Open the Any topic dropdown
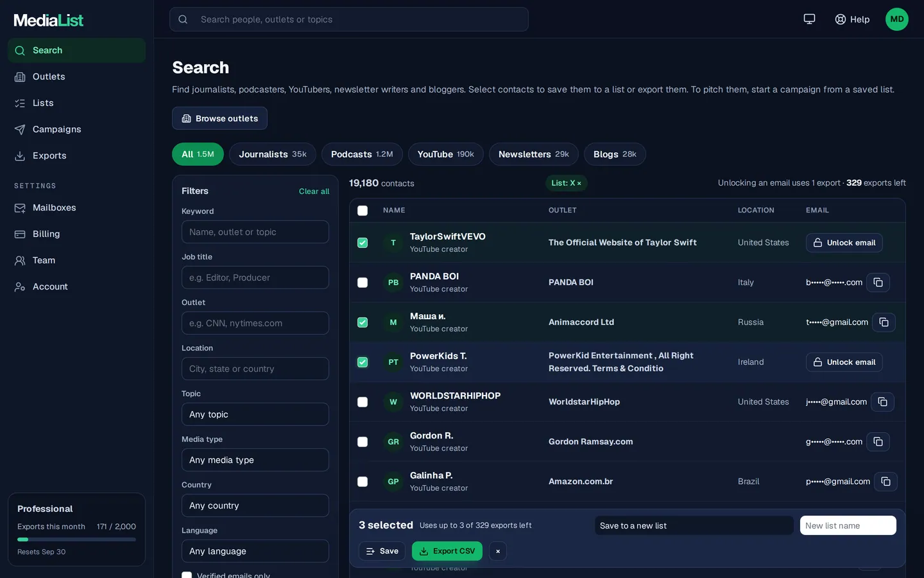 pos(255,414)
